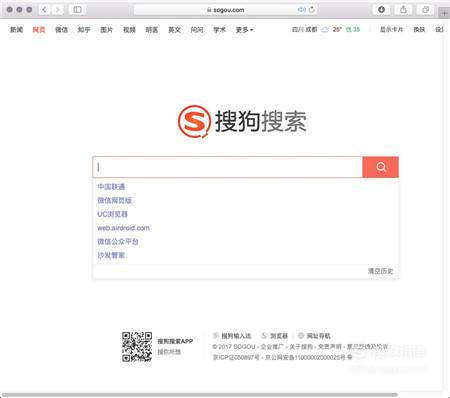Select the UC浏览器 suggestion
Screen dimensions: 450x398
click(112, 214)
